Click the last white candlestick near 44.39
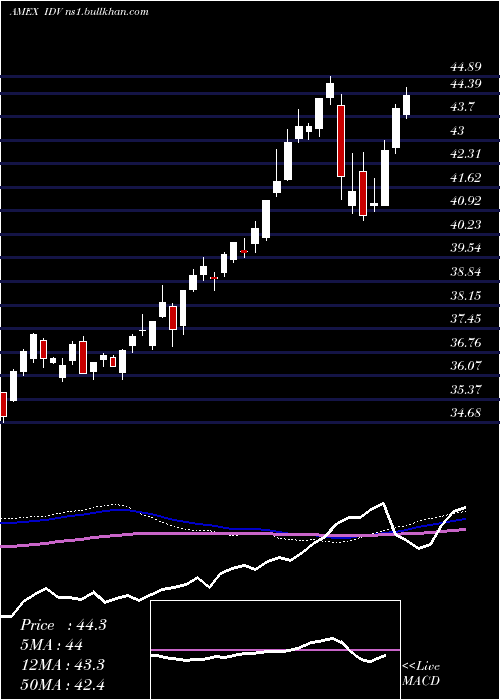Image resolution: width=500 pixels, height=700 pixels. point(406,104)
